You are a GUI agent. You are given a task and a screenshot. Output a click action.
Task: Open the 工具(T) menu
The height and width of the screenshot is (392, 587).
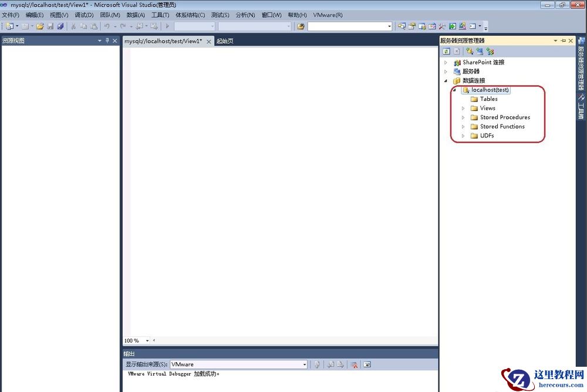160,15
